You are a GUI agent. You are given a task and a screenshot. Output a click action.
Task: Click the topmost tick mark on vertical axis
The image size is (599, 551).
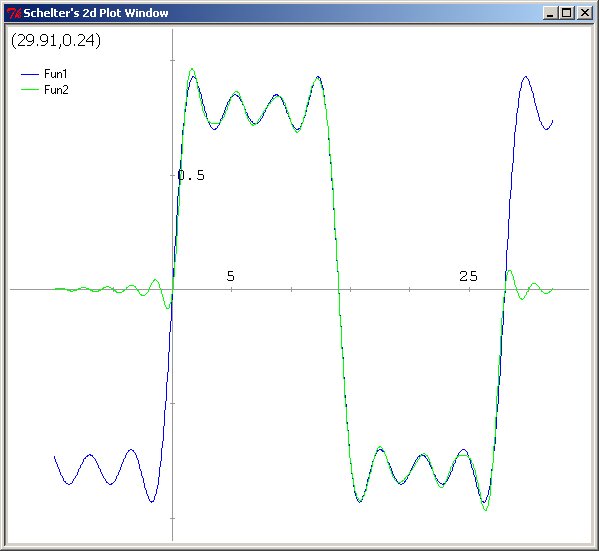[173, 60]
